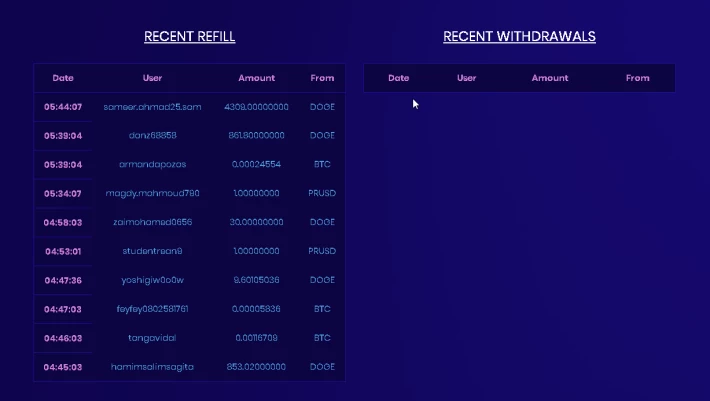Click DOGE in the yoshigiw0o0w row
The width and height of the screenshot is (710, 401).
(x=322, y=280)
